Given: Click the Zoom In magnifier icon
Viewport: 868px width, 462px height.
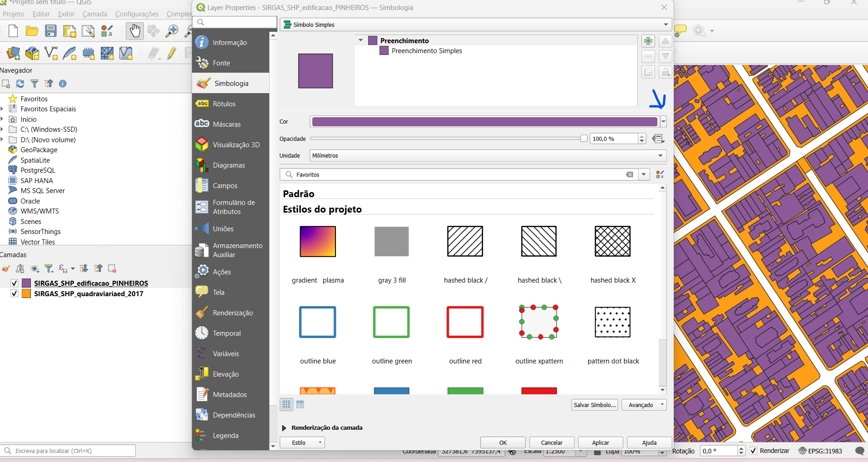Looking at the screenshot, I should 172,31.
